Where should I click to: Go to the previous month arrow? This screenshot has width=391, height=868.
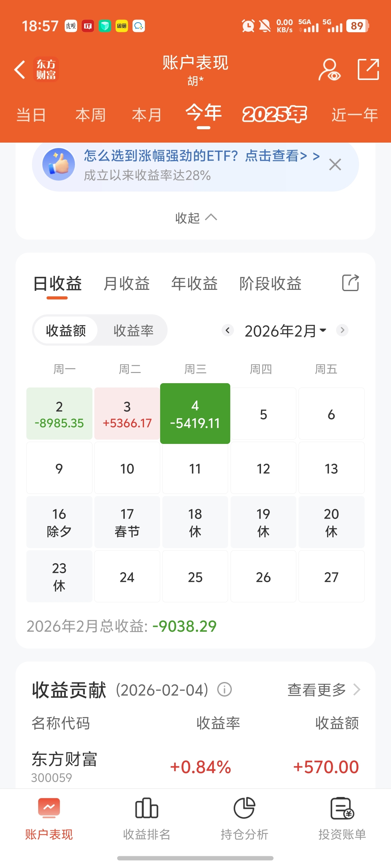pyautogui.click(x=228, y=330)
